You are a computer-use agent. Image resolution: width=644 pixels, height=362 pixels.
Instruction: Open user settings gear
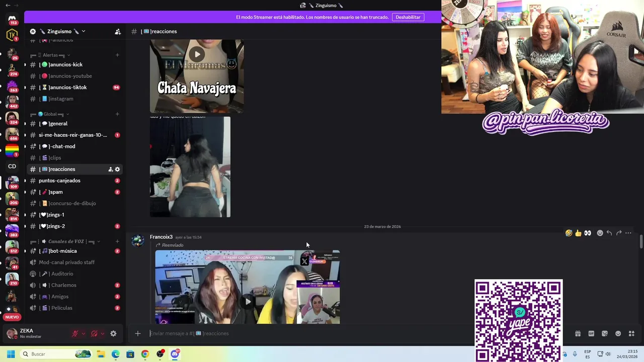pos(113,333)
